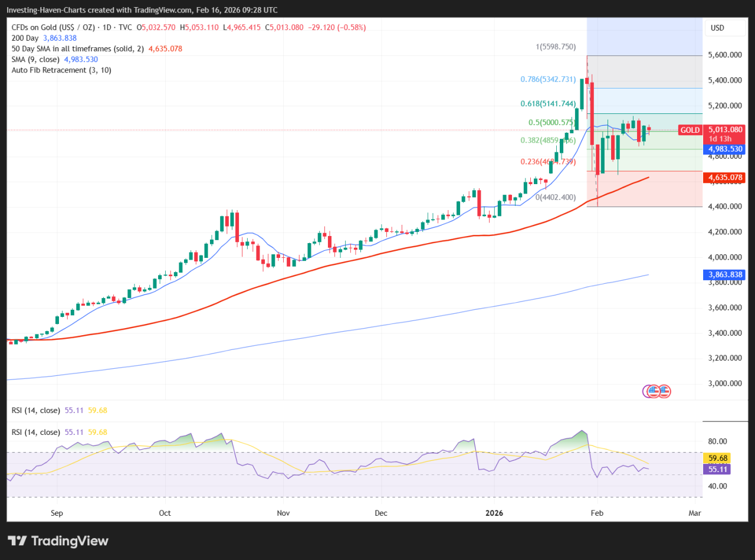Select the second US flag event icon
755x560 pixels.
click(665, 391)
